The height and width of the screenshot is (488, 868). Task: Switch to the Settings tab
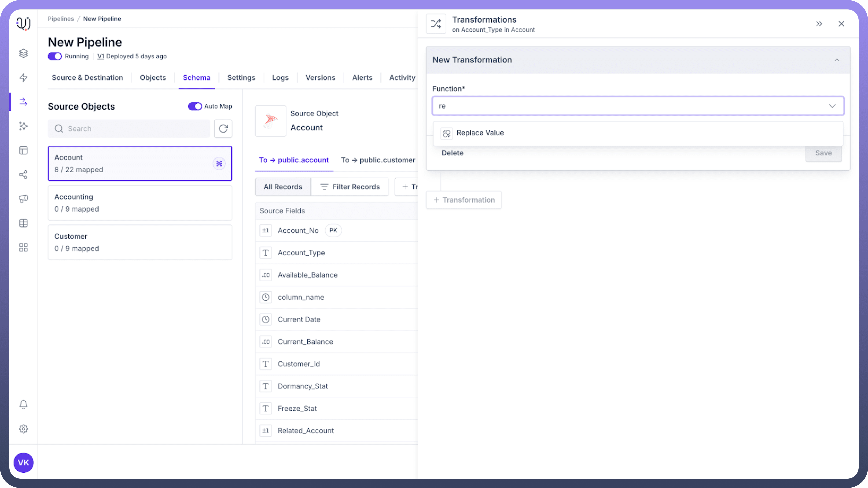pyautogui.click(x=241, y=78)
